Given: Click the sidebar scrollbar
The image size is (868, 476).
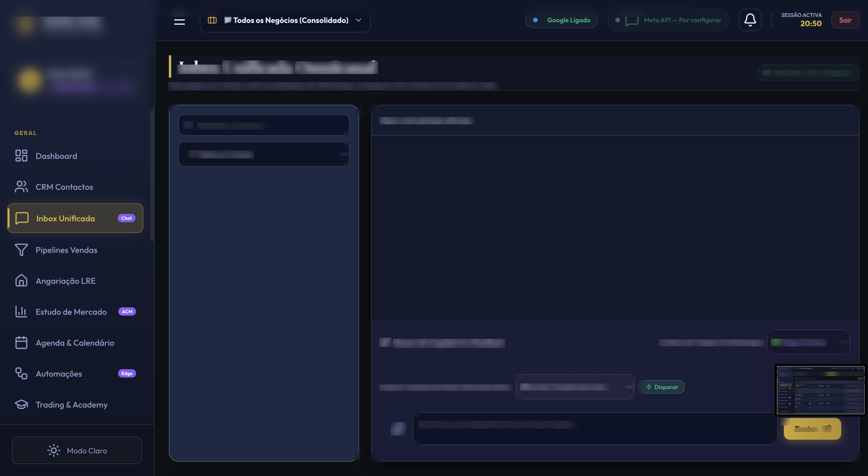Looking at the screenshot, I should point(152,175).
